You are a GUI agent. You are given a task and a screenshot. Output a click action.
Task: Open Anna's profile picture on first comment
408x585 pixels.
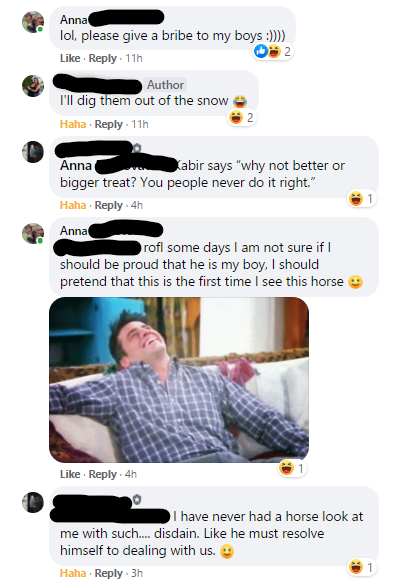[x=33, y=22]
